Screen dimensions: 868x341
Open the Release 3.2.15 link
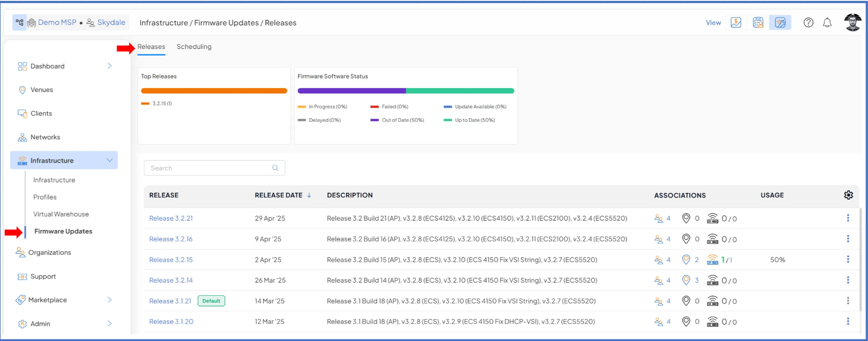[171, 260]
